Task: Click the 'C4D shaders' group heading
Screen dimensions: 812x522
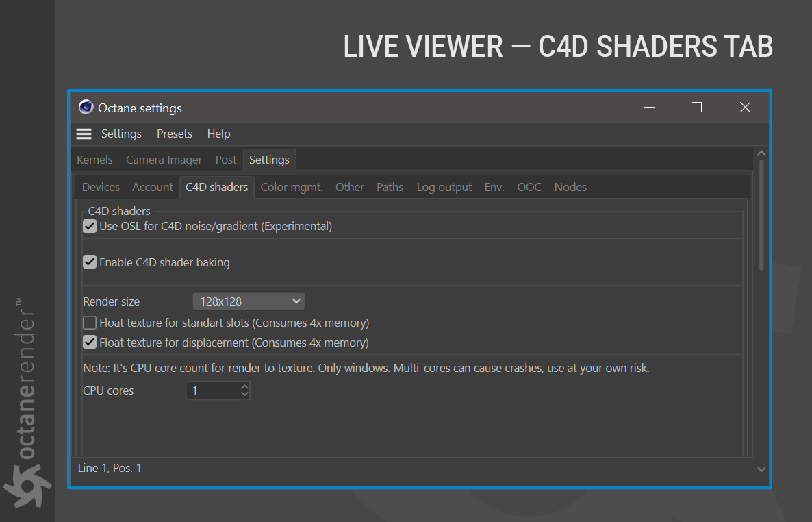Action: [x=119, y=211]
